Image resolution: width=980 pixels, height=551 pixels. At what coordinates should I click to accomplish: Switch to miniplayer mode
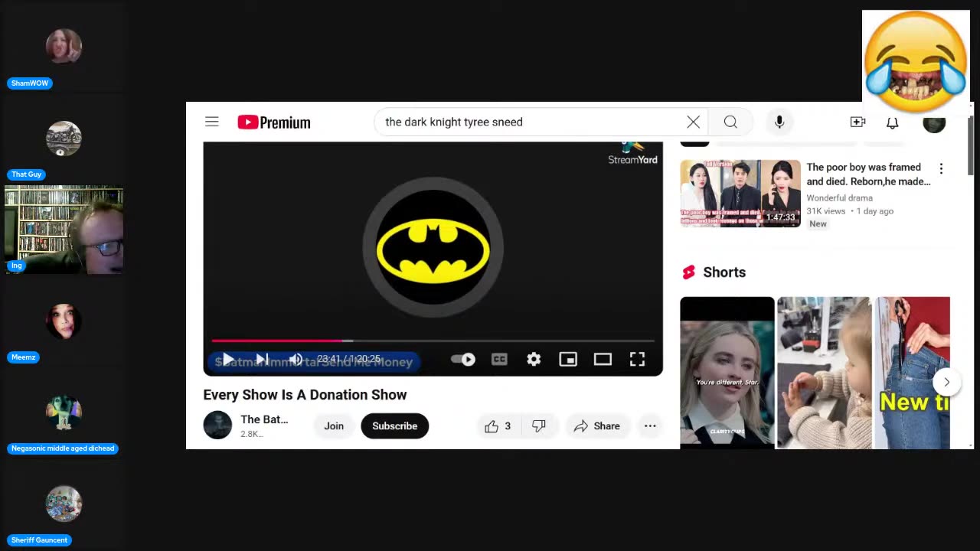pyautogui.click(x=568, y=359)
